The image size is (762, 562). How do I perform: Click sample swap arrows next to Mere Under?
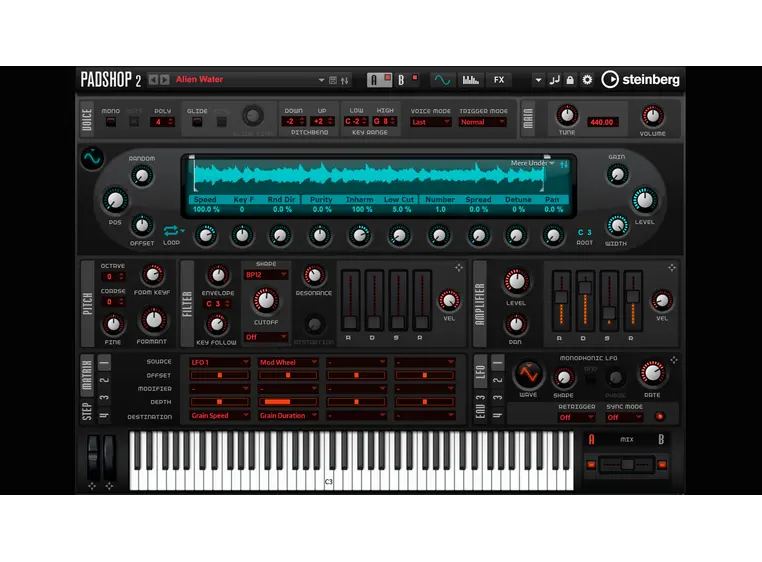tap(564, 164)
